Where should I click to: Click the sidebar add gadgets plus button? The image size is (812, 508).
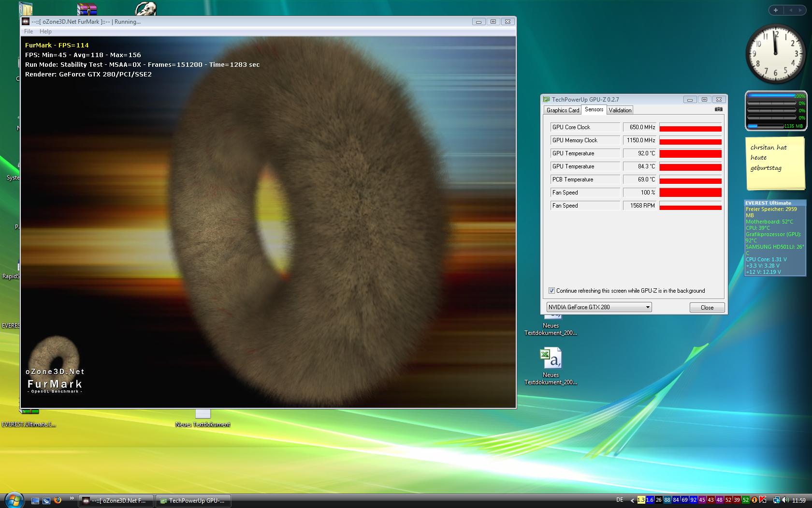(776, 10)
